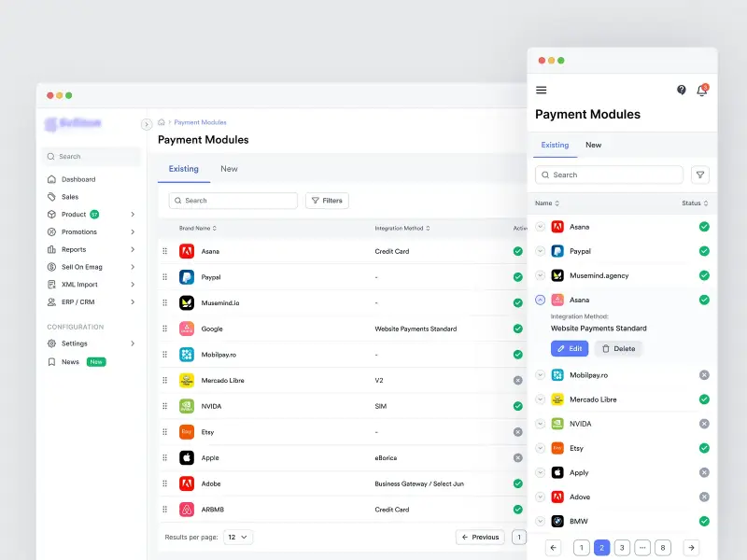
Task: Open the results per page dropdown
Action: [238, 537]
